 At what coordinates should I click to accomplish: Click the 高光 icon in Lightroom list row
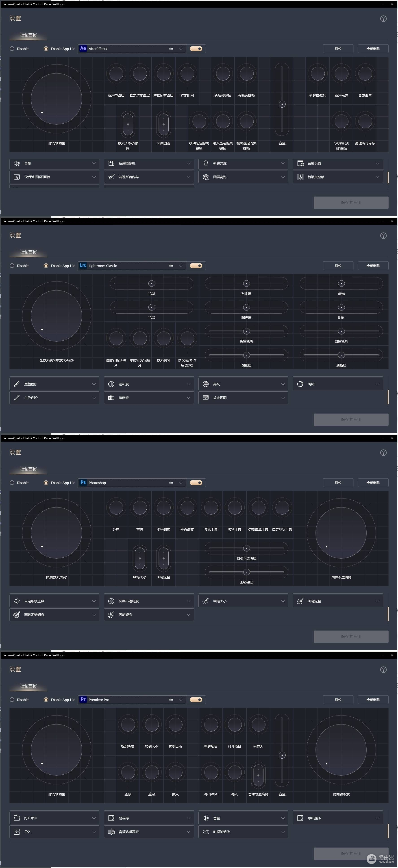coord(206,384)
